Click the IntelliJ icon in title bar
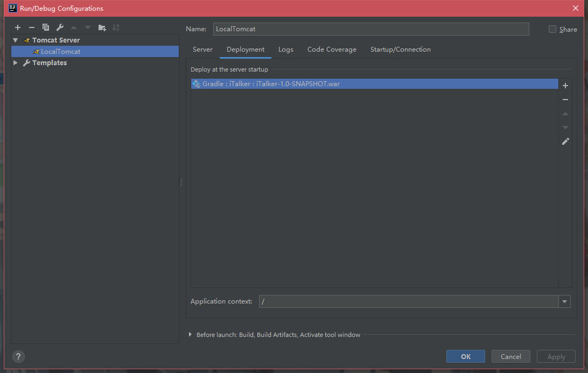588x373 pixels. [x=13, y=8]
